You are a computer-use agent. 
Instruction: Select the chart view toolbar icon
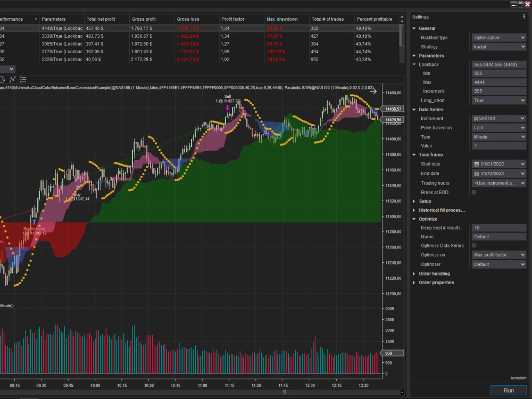click(x=12, y=80)
